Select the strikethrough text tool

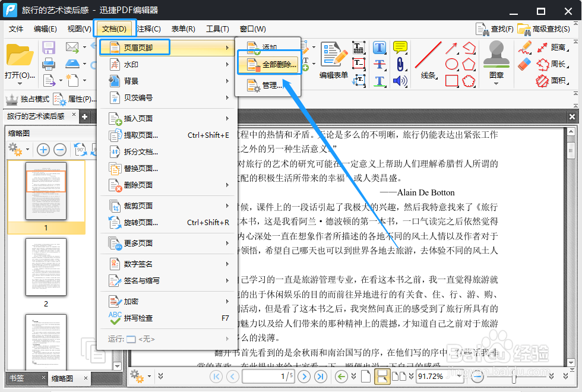point(379,64)
